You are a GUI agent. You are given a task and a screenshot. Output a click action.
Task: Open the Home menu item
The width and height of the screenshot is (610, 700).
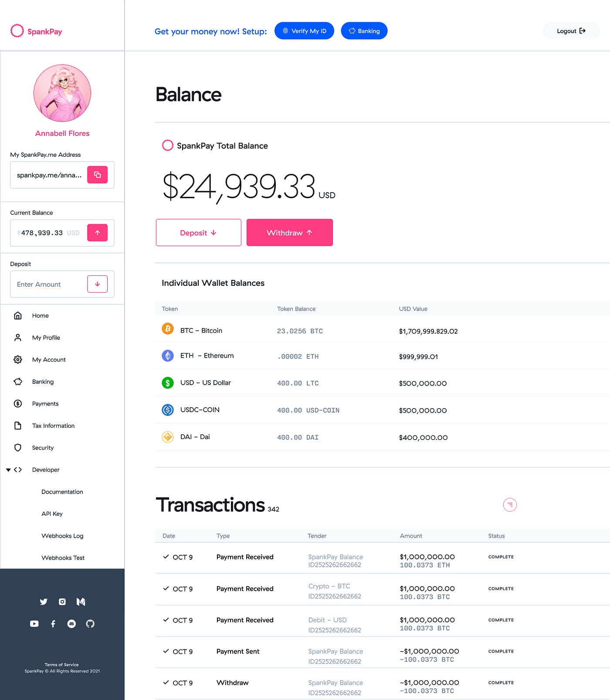(x=41, y=315)
